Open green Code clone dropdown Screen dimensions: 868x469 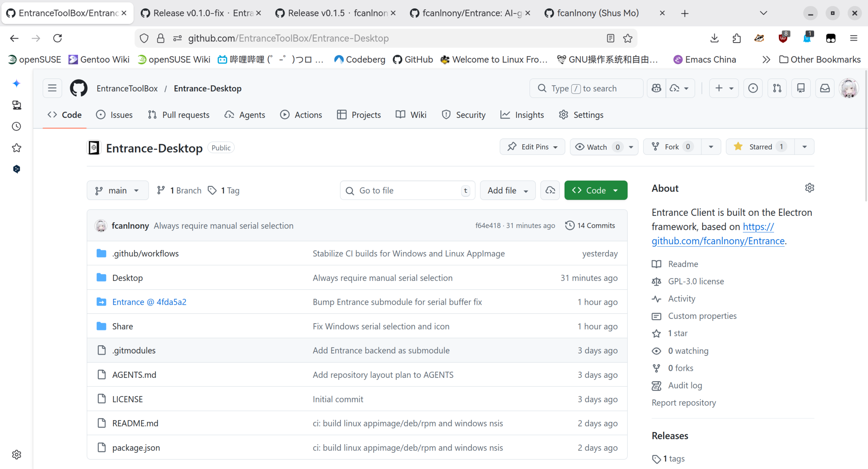[x=596, y=190]
